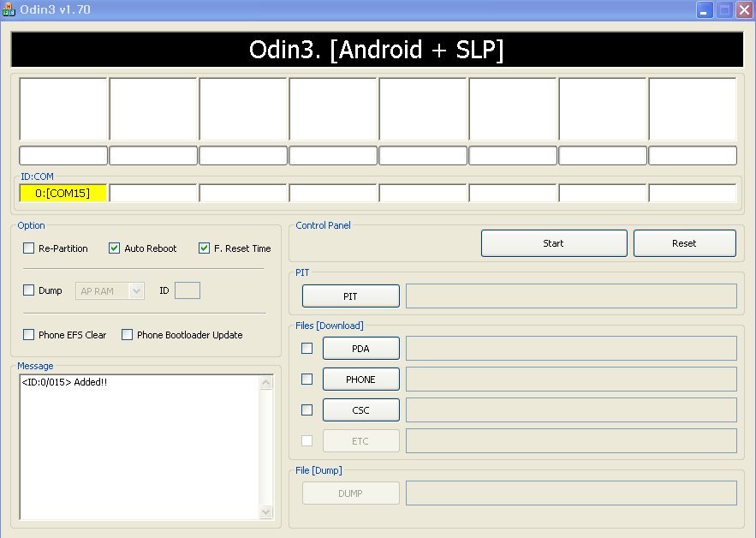Click the Message log scroll down arrow
The height and width of the screenshot is (538, 756).
265,511
